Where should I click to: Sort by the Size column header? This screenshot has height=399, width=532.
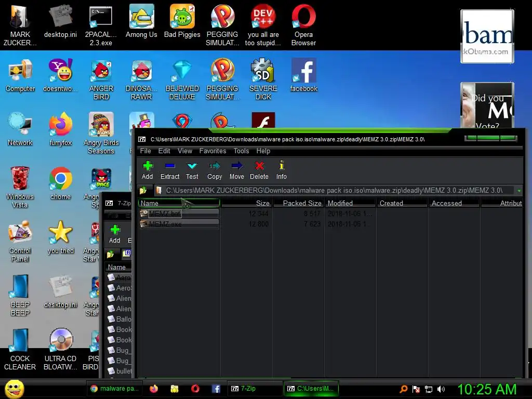(x=246, y=203)
